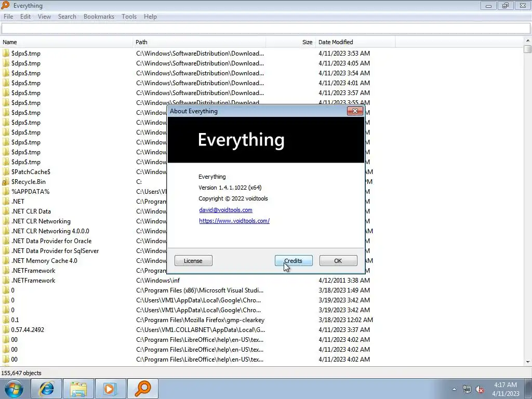532x399 pixels.
Task: Select the 0.57.44.2492 folder icon
Action: pyautogui.click(x=6, y=330)
